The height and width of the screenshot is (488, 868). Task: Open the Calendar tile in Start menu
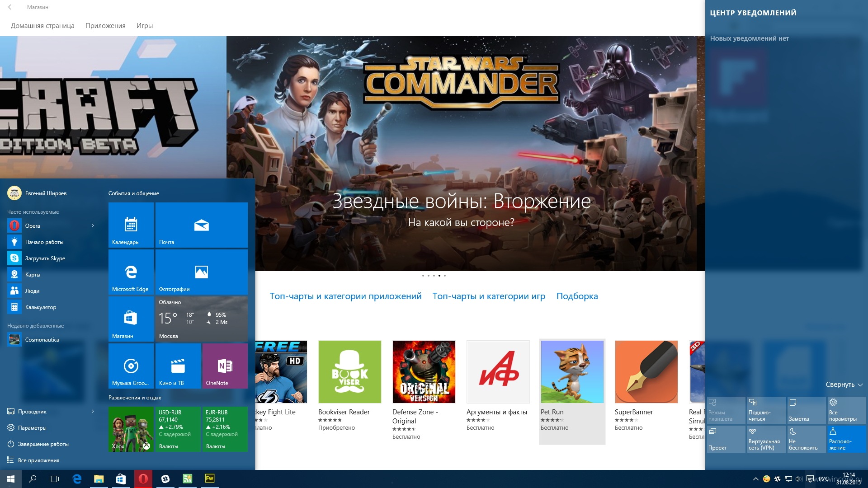(131, 225)
